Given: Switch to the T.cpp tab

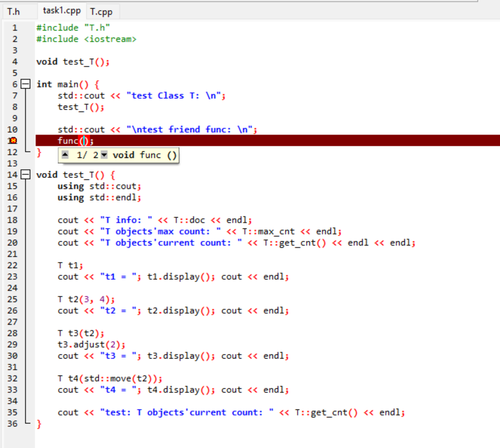Looking at the screenshot, I should click(102, 12).
